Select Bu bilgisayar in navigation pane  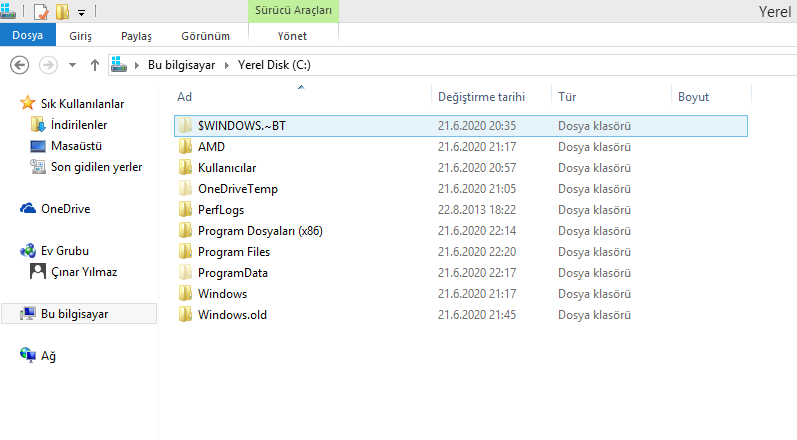coord(74,314)
